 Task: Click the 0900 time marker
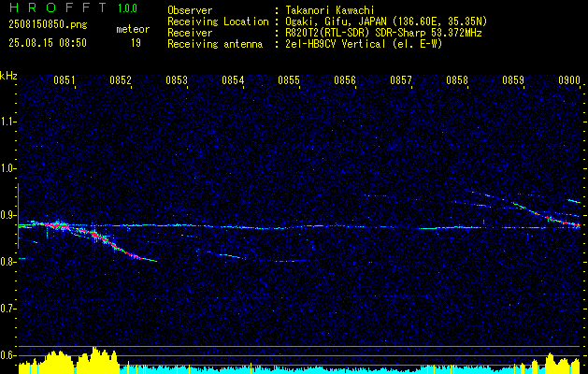(x=569, y=80)
